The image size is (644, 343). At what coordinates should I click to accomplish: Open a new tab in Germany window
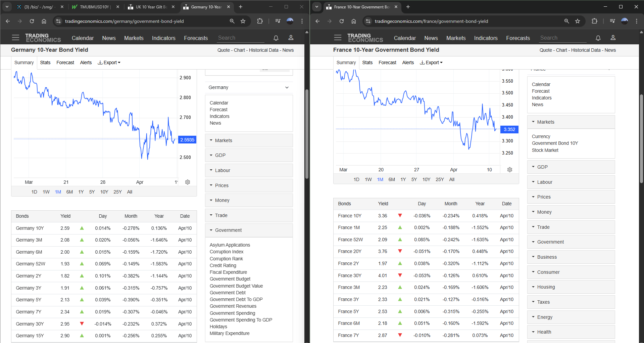241,7
